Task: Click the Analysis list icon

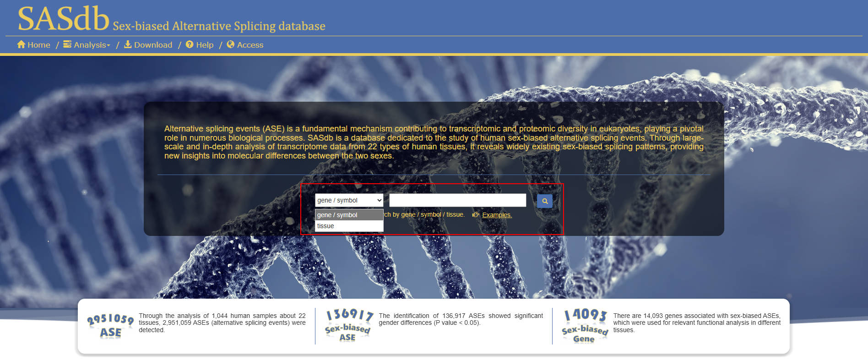Action: (x=67, y=44)
